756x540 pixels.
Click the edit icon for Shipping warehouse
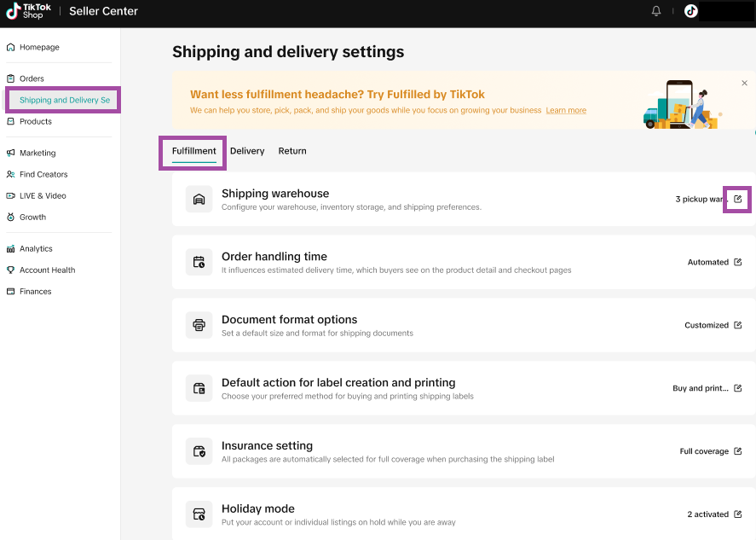click(x=737, y=199)
